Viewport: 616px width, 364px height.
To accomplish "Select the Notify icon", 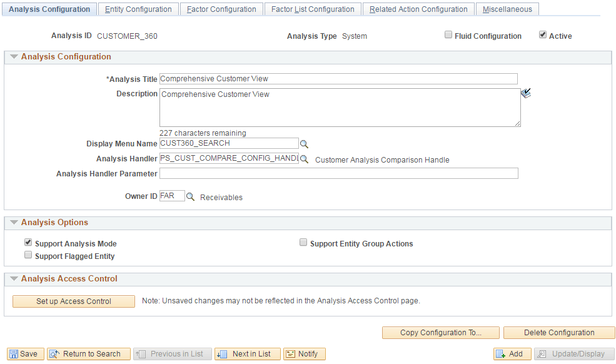I will point(292,353).
